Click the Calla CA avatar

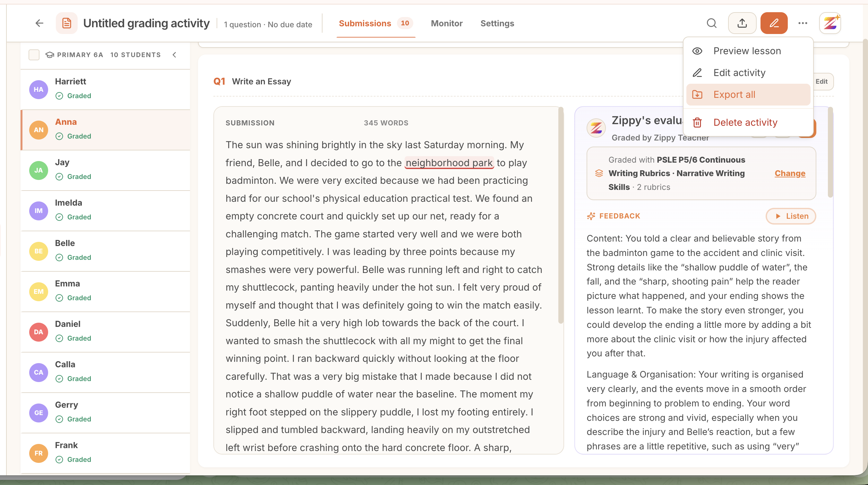[x=39, y=372]
